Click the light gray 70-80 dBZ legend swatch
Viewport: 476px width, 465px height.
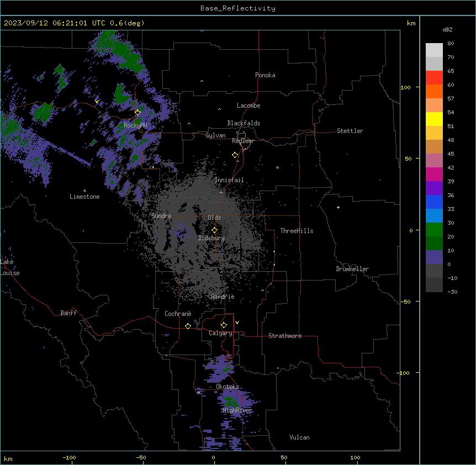click(x=434, y=50)
